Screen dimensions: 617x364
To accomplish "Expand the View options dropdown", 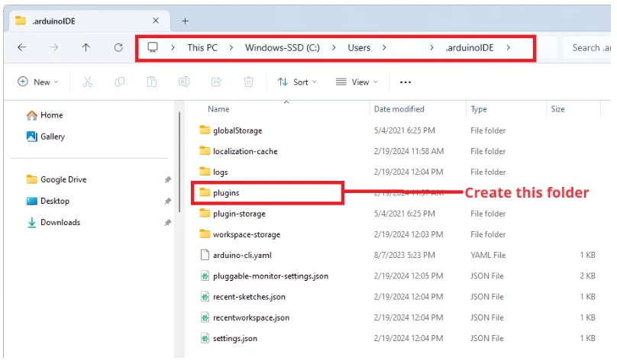I will coord(357,82).
